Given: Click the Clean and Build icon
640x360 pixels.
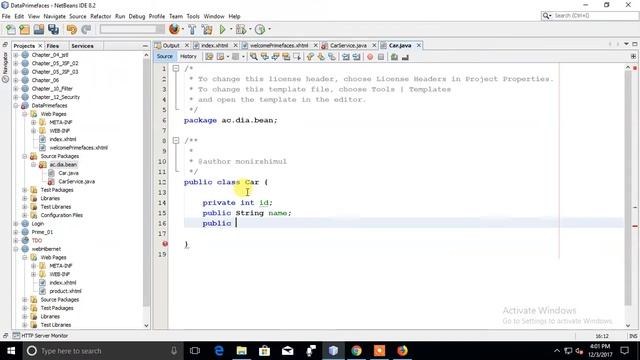Looking at the screenshot, I should [x=207, y=29].
